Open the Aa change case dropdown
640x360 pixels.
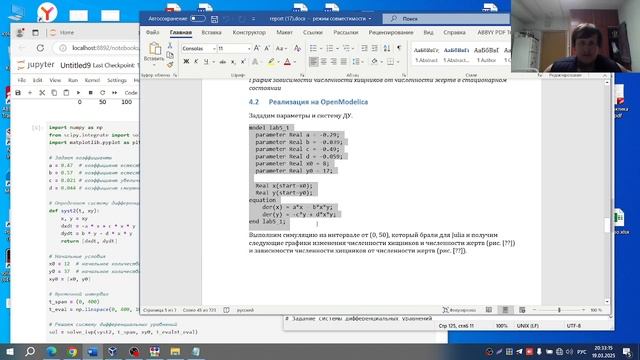point(281,48)
